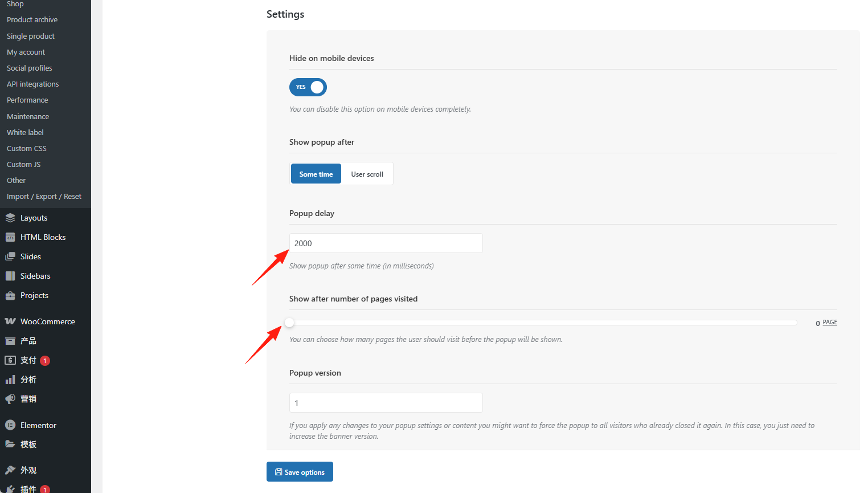Click the Sidebars icon
This screenshot has height=493, width=868.
pos(10,276)
